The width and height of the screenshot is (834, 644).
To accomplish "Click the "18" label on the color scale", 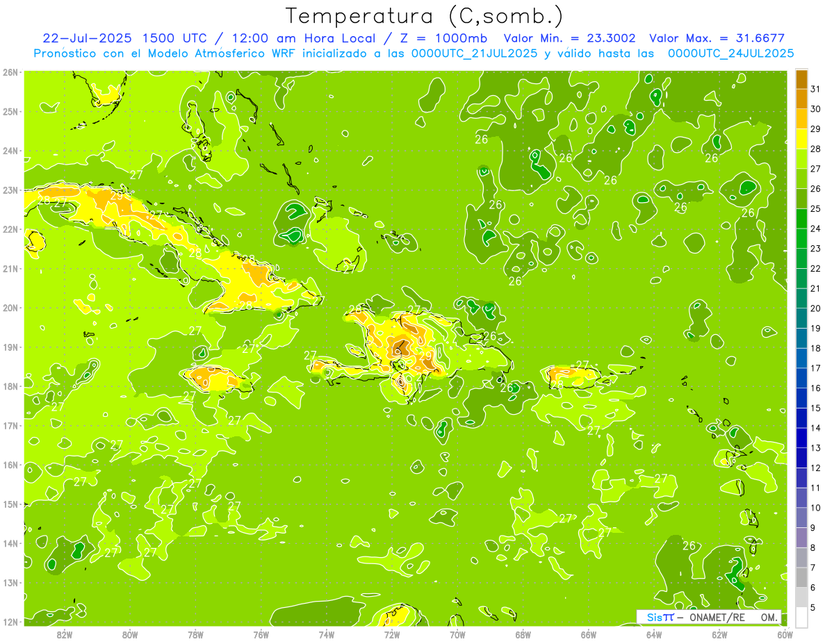I will click(x=815, y=348).
